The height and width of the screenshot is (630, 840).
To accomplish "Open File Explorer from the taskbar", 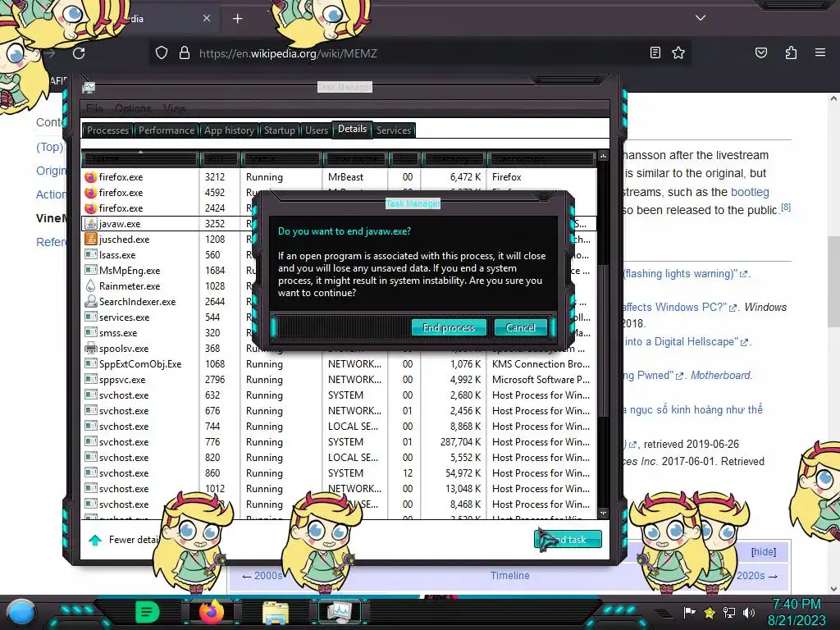I will tap(276, 613).
